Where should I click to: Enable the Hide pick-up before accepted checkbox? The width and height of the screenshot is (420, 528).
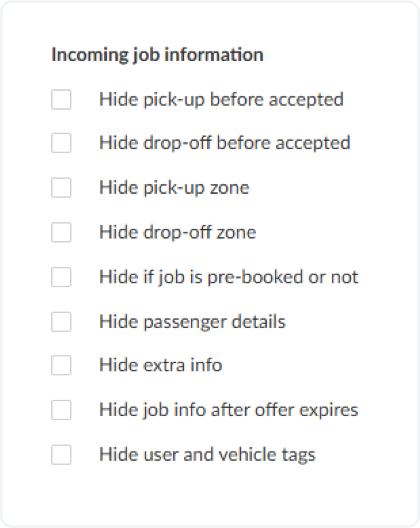coord(61,99)
